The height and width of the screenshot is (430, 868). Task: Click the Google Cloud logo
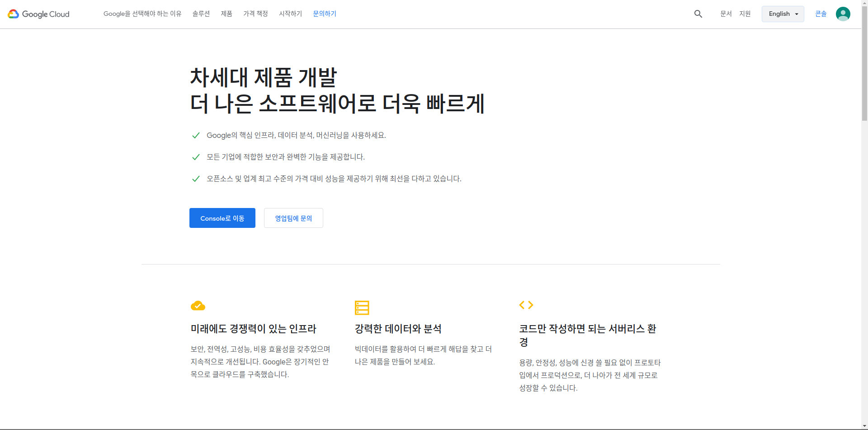(x=38, y=14)
